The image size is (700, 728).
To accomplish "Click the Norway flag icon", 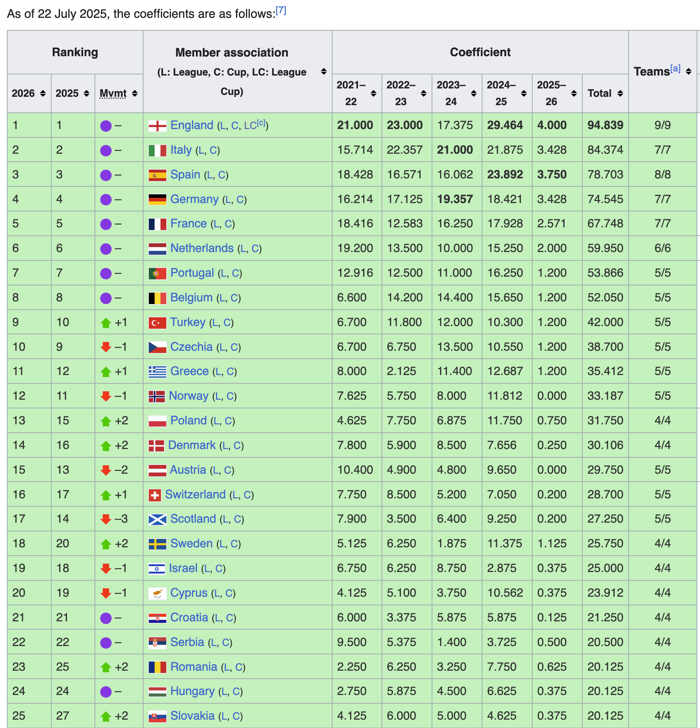I will pyautogui.click(x=156, y=396).
